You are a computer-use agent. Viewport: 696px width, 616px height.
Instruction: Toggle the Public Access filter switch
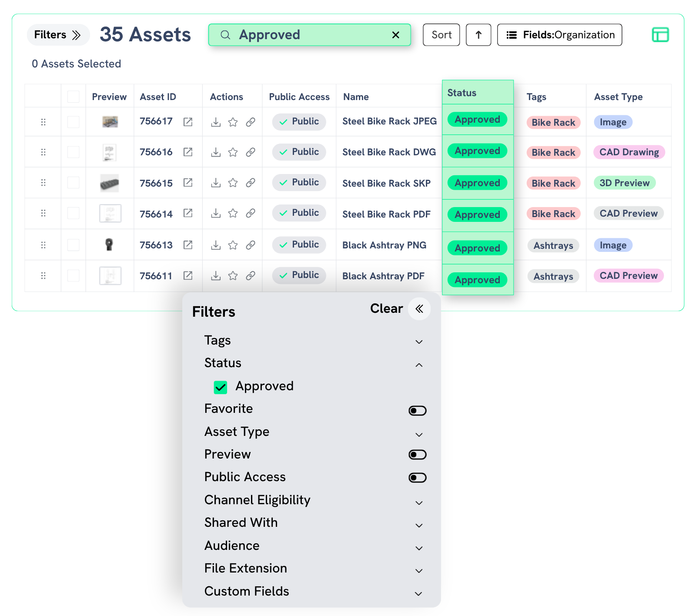coord(418,478)
